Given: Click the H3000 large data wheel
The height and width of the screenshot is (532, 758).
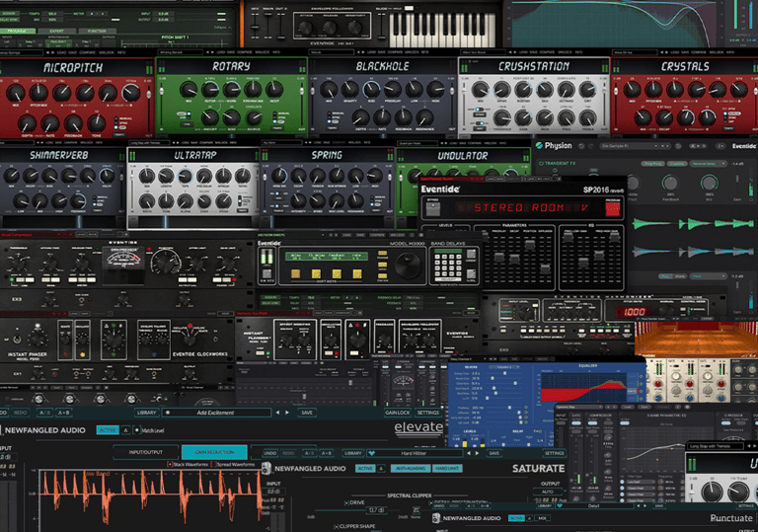Looking at the screenshot, I should [x=409, y=265].
